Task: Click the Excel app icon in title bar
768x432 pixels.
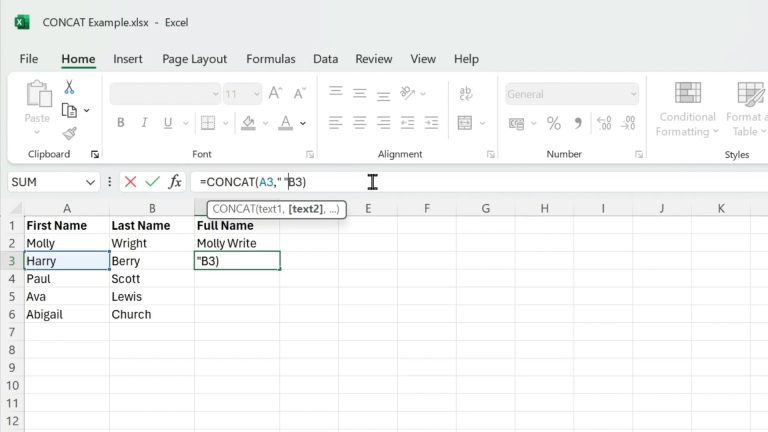Action: tap(22, 23)
